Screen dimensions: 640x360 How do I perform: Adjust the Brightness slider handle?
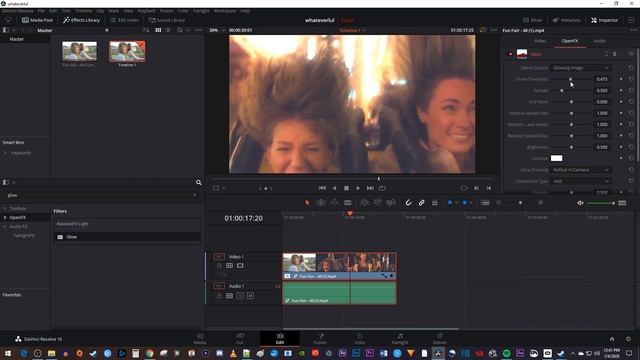[571, 147]
